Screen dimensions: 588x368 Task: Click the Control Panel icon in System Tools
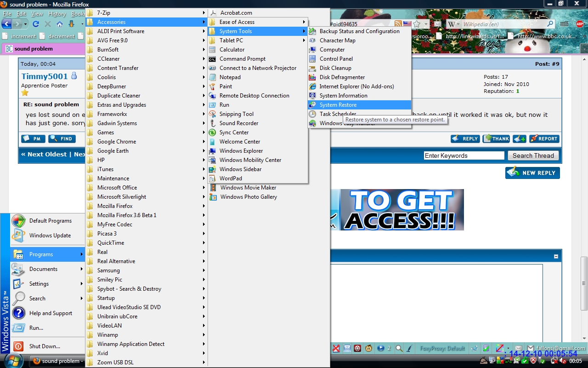coord(312,59)
